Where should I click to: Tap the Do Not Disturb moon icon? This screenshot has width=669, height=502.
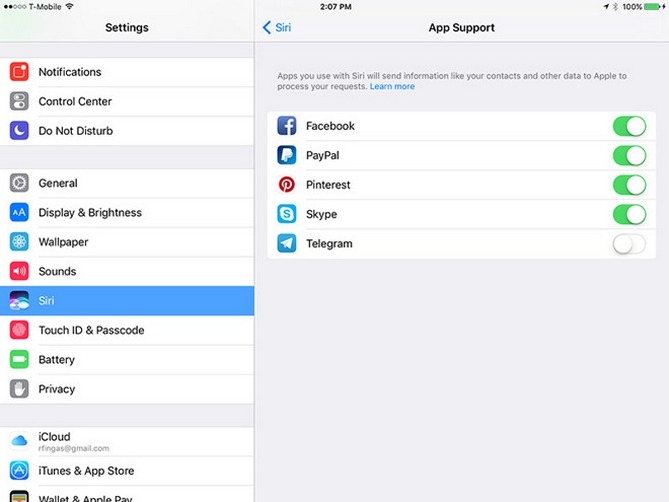[x=19, y=131]
